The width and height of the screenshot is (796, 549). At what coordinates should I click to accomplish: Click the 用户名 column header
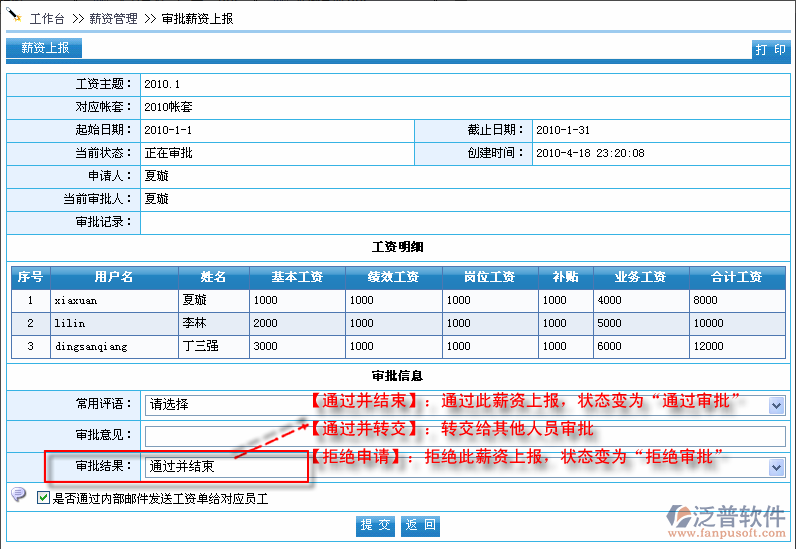[114, 277]
